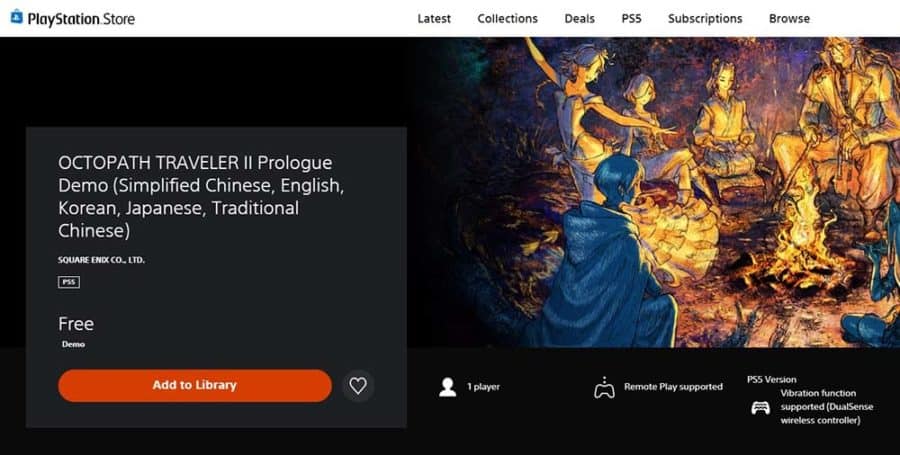This screenshot has width=900, height=455.
Task: Click the 1 player person icon
Action: tap(448, 387)
